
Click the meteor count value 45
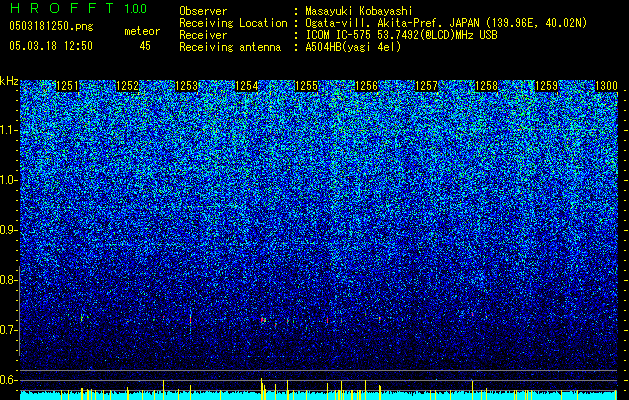145,46
